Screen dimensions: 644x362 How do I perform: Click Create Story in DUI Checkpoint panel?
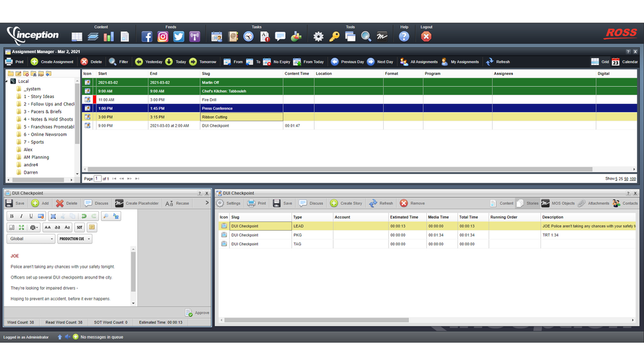point(346,203)
